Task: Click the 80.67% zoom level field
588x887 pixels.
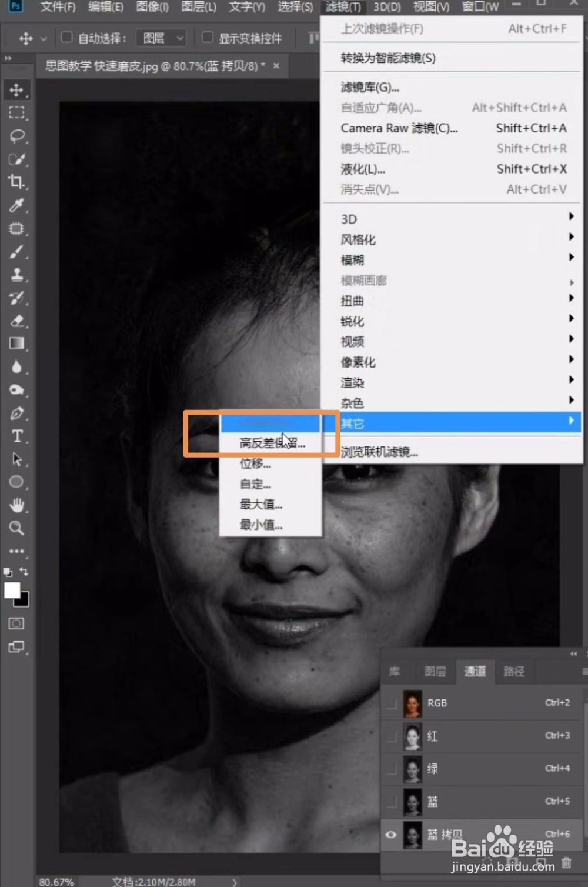Action: 56,881
